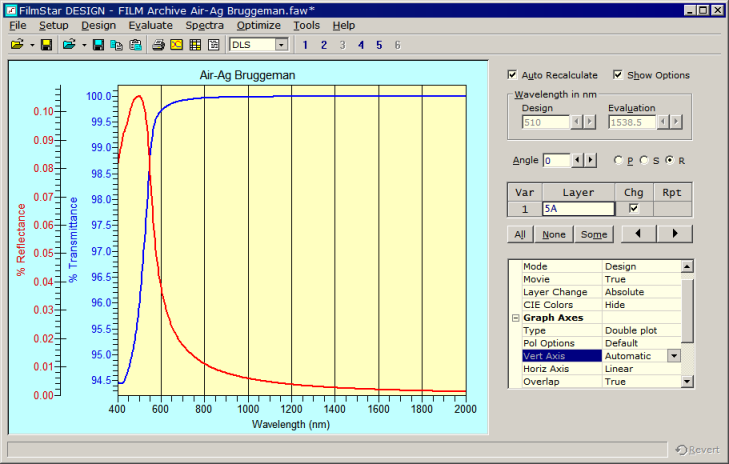Open the Vert Axis Automatic dropdown
The height and width of the screenshot is (464, 729).
[x=674, y=356]
